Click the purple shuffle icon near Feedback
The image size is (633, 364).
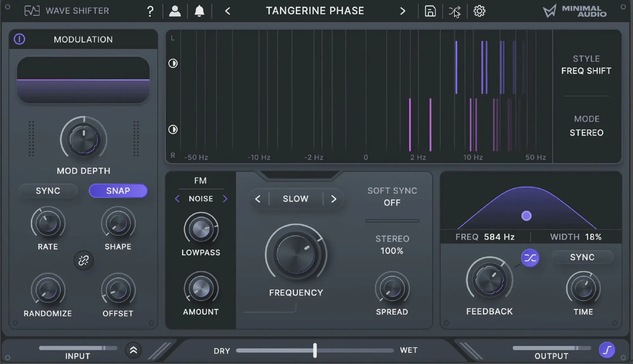pos(530,258)
